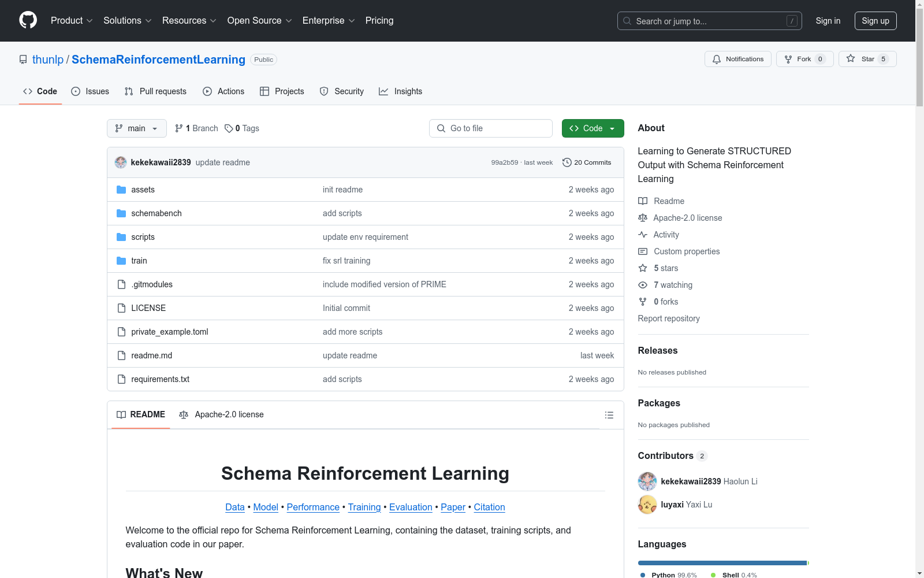Fork the repository with Fork button
Viewport: 924px width, 578px height.
tap(805, 59)
